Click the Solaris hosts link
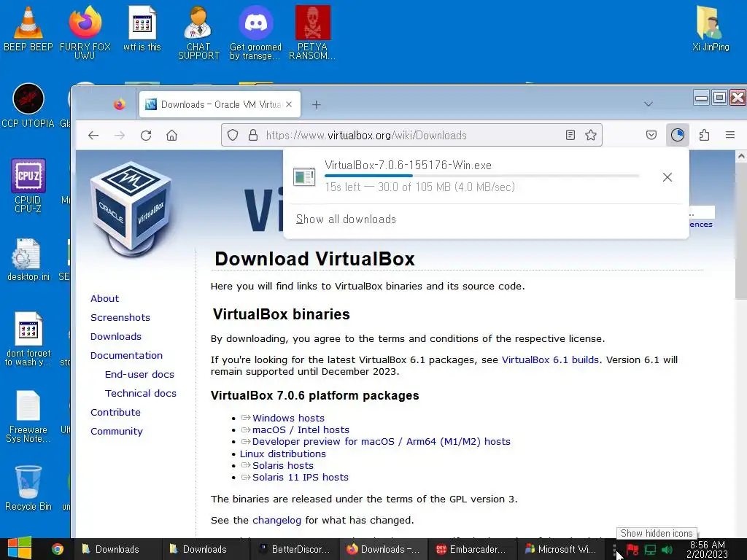This screenshot has width=747, height=560. 283,466
